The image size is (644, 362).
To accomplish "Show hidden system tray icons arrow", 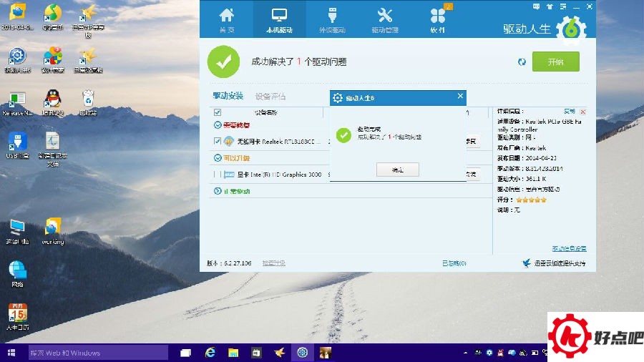I will [465, 353].
